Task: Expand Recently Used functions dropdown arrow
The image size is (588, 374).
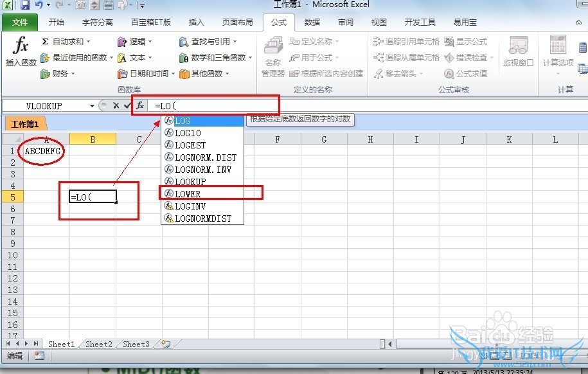Action: tap(111, 58)
